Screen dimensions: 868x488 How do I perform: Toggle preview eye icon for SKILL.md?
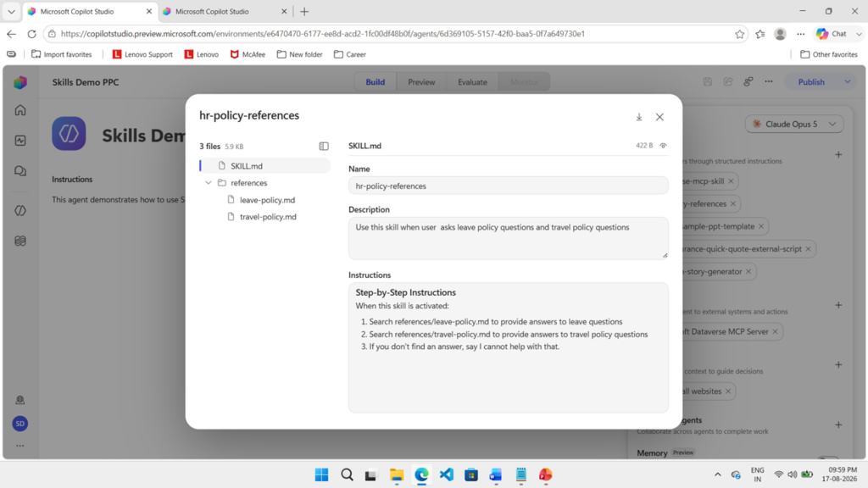tap(663, 146)
